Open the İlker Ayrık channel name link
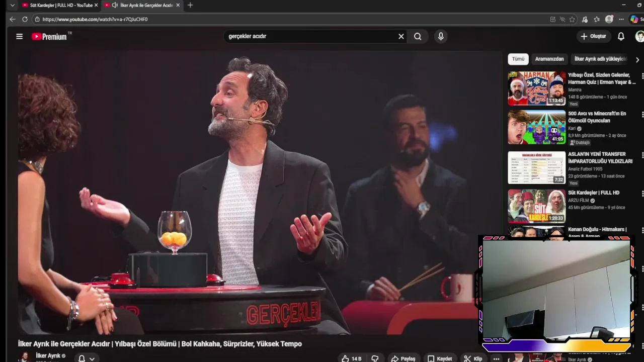 pyautogui.click(x=48, y=355)
